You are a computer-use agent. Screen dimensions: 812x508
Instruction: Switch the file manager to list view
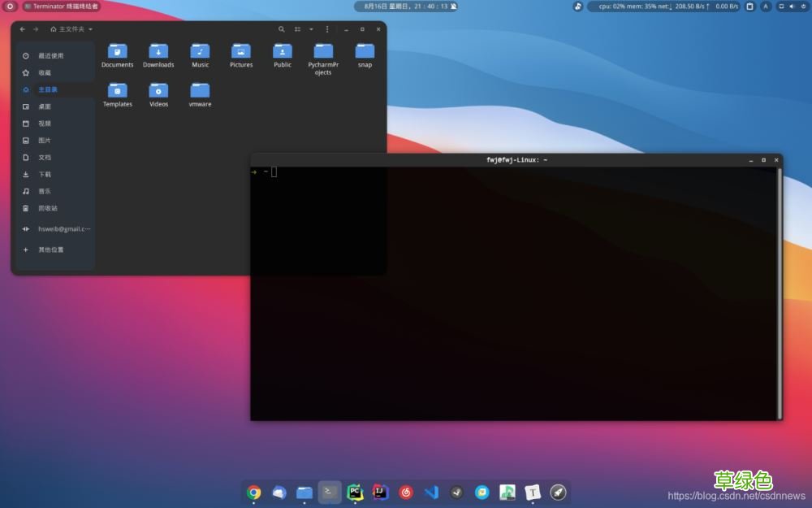click(x=297, y=29)
